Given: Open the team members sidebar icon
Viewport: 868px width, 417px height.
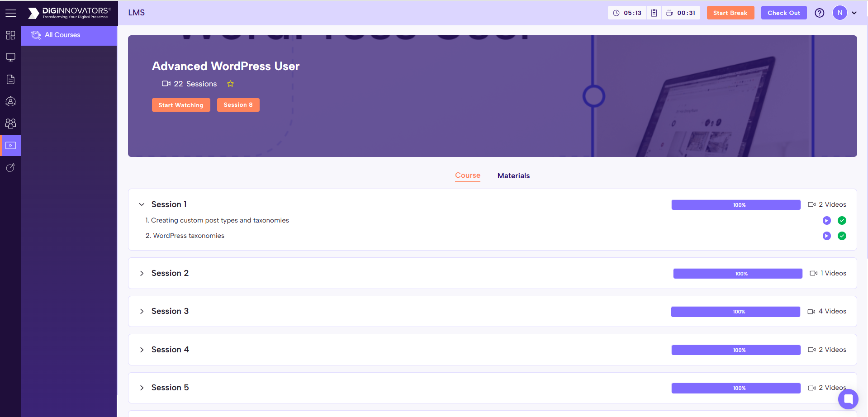Looking at the screenshot, I should [x=10, y=123].
